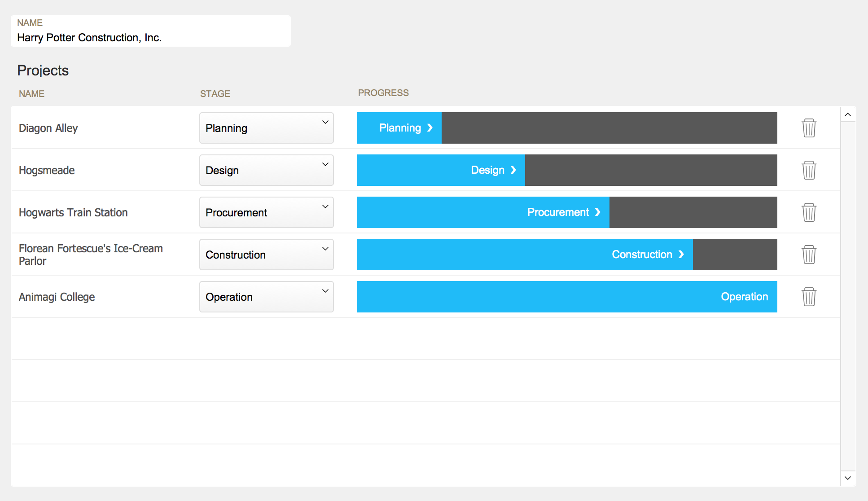Click the scroll up chevron icon
The width and height of the screenshot is (868, 501).
(x=848, y=114)
